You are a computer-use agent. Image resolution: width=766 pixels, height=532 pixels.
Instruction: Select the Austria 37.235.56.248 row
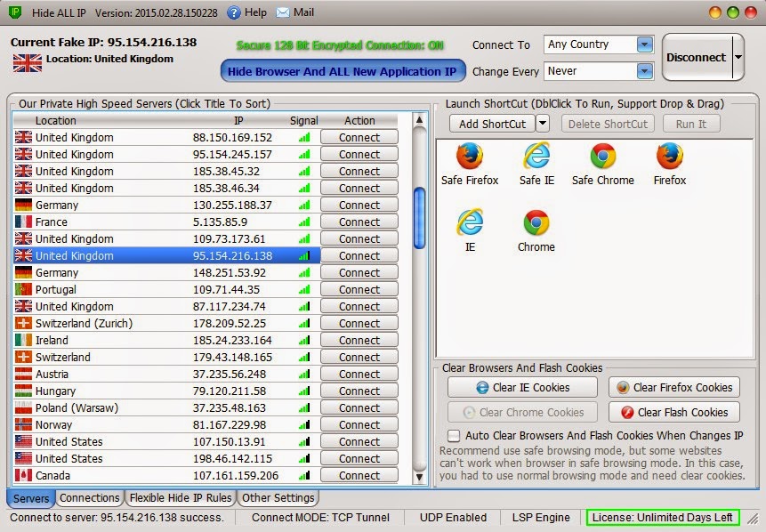tap(166, 374)
